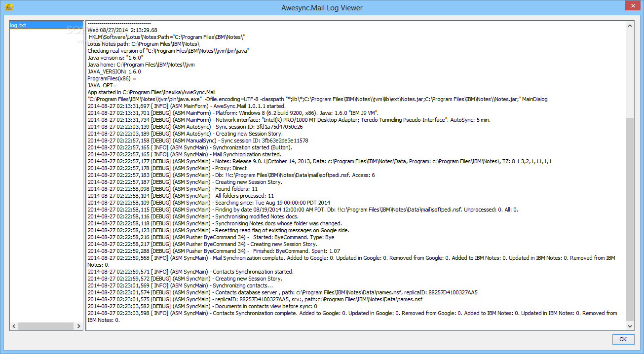Click the 'Found folders: 11' entry
644x354 pixels.
tap(172, 189)
